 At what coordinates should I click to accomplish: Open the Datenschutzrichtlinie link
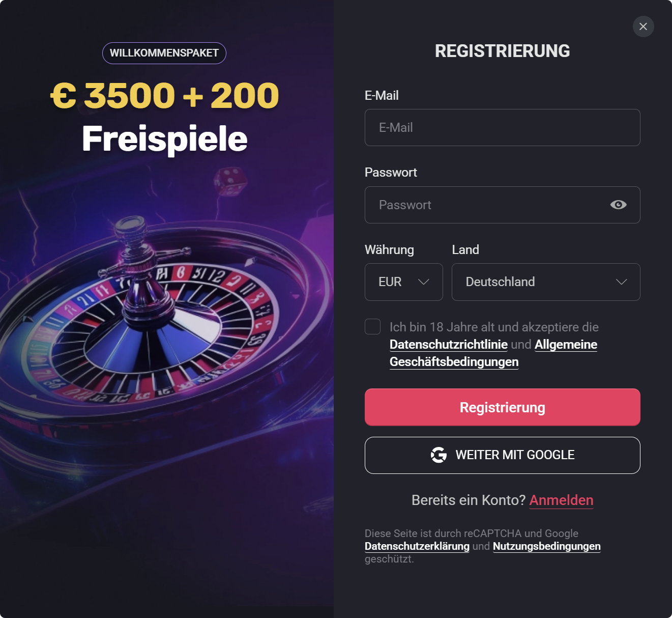[x=449, y=345]
